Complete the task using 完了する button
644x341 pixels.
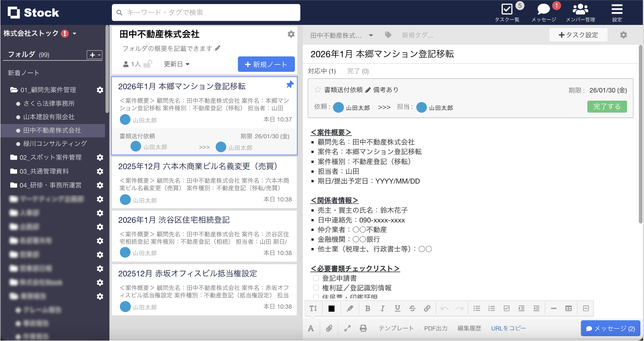pyautogui.click(x=607, y=106)
